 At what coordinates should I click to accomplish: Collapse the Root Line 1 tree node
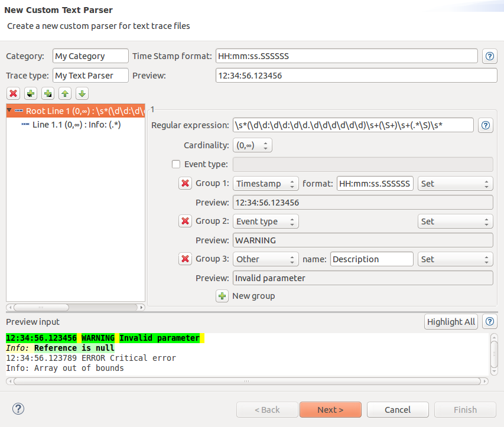(9, 110)
